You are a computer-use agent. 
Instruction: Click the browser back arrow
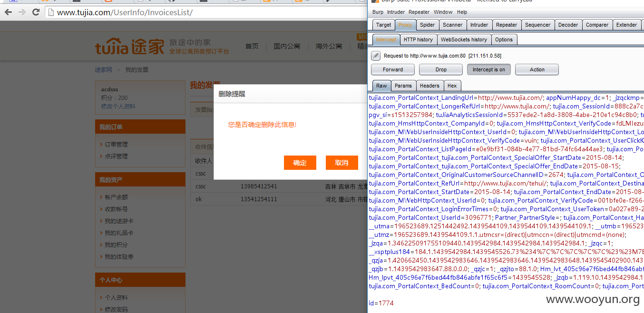pyautogui.click(x=9, y=12)
